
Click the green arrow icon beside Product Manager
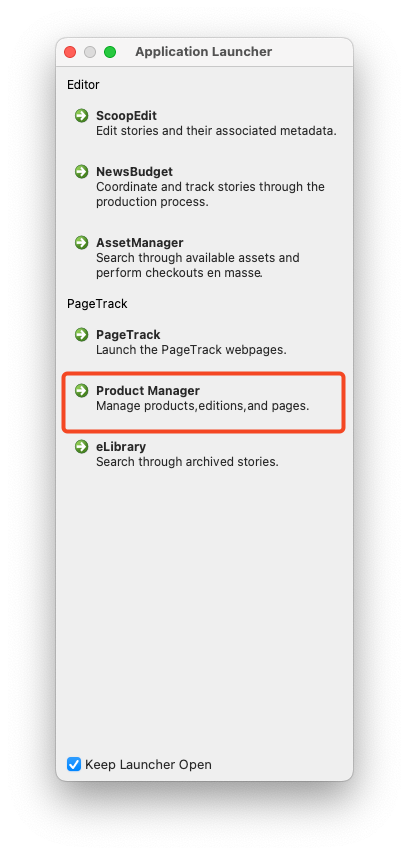[x=81, y=390]
